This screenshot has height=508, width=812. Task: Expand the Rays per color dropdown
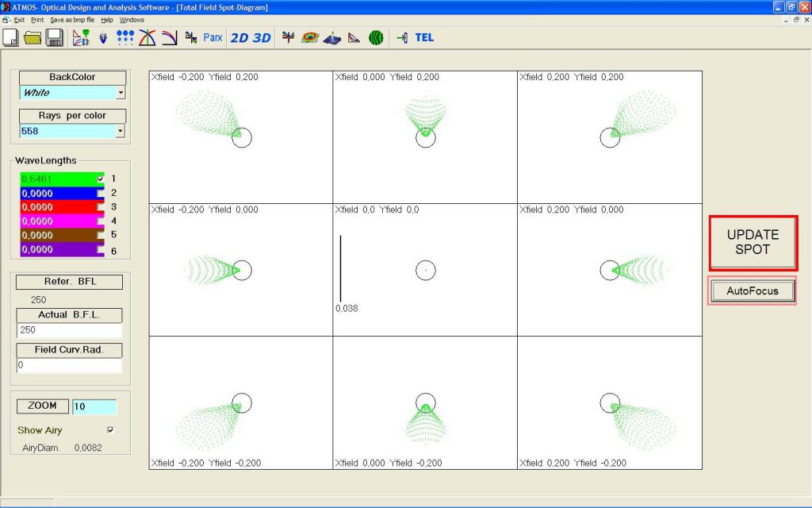point(121,131)
